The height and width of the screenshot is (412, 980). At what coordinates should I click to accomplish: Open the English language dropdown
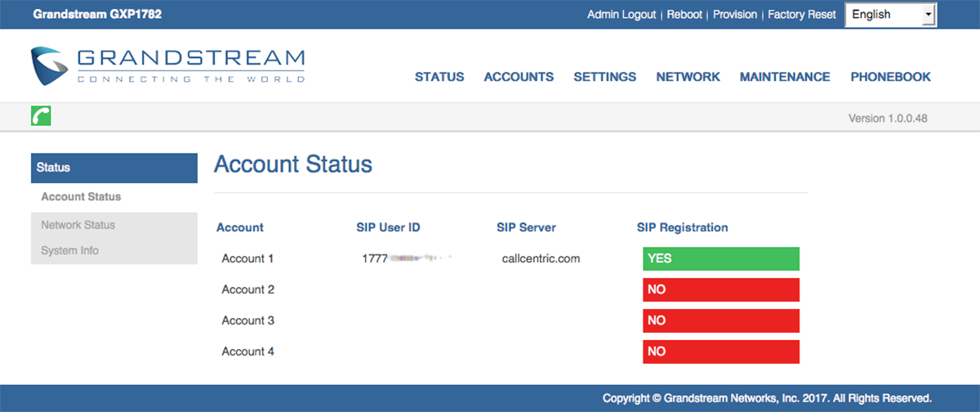point(890,15)
